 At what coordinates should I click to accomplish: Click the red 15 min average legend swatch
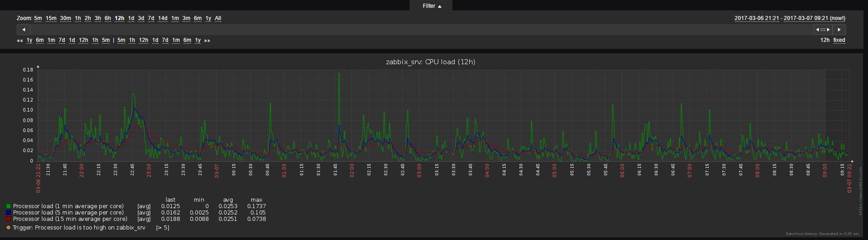click(8, 219)
